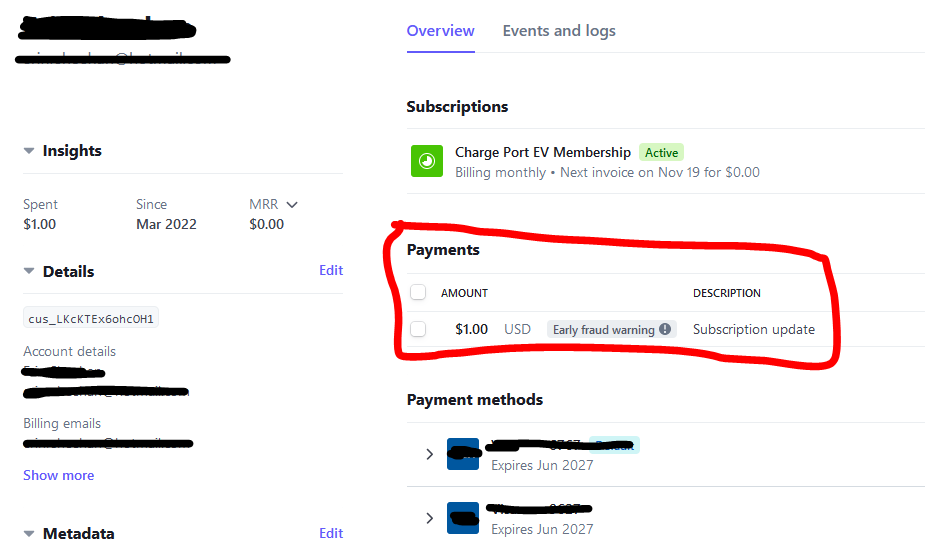Select all payments with header checkbox

point(418,292)
